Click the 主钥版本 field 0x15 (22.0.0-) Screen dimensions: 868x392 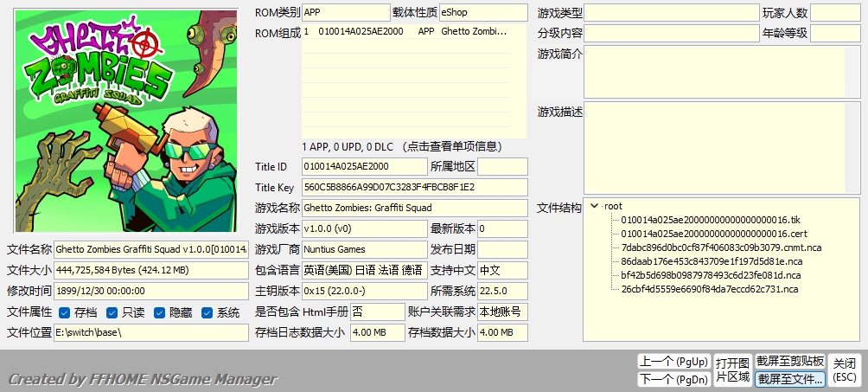pos(365,291)
